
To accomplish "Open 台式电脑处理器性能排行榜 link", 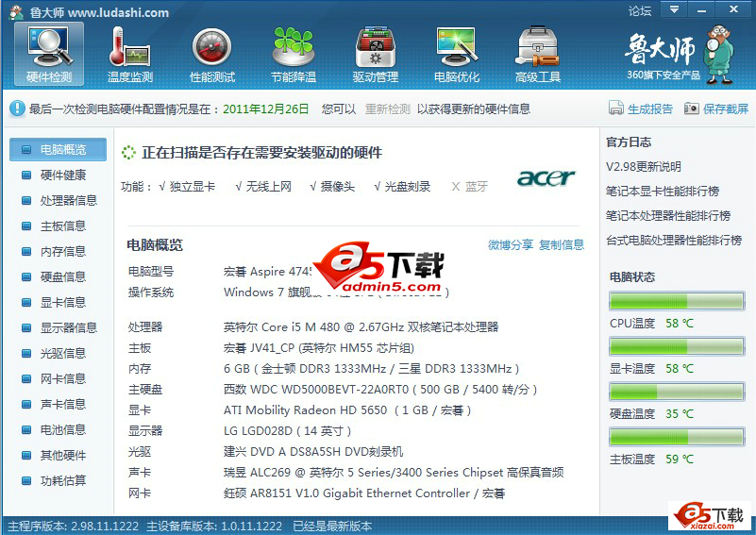I will [674, 241].
